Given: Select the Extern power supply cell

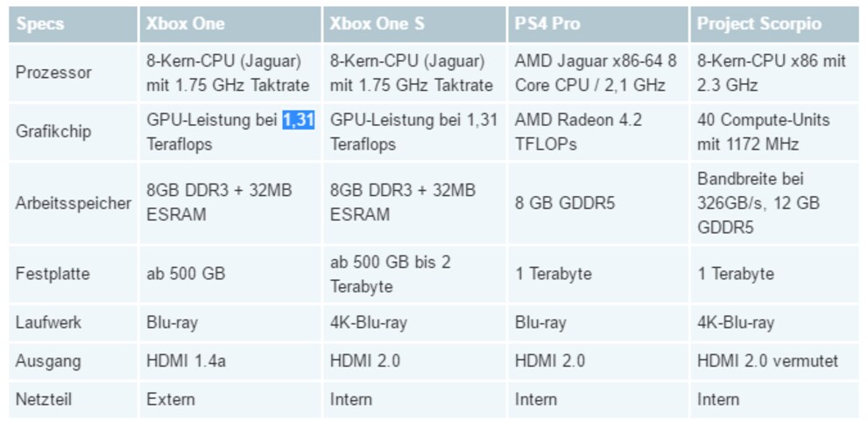Looking at the screenshot, I should pos(171,400).
